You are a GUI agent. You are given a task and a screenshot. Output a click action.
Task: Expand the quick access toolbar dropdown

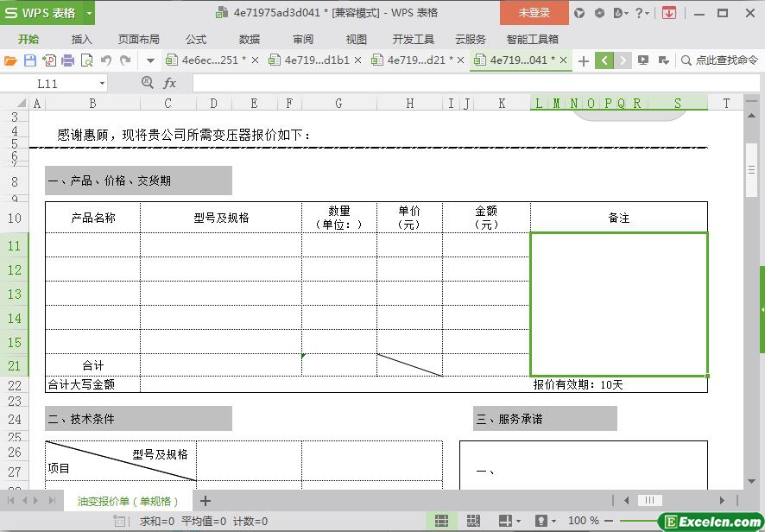150,60
